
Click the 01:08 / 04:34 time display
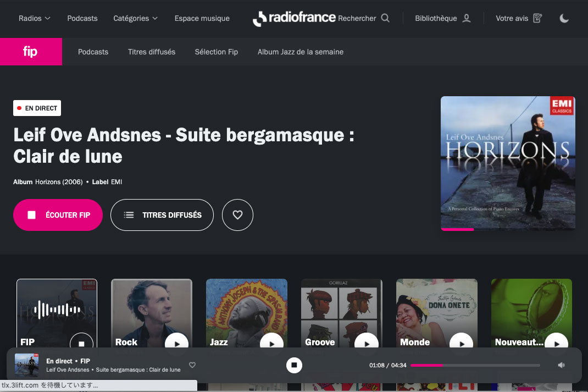[x=388, y=365]
